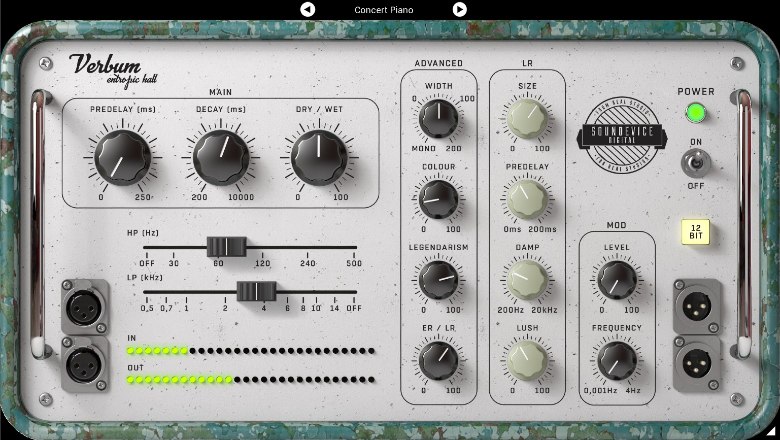The width and height of the screenshot is (780, 440).
Task: Click the Width knob in Advanced
Action: pos(438,119)
